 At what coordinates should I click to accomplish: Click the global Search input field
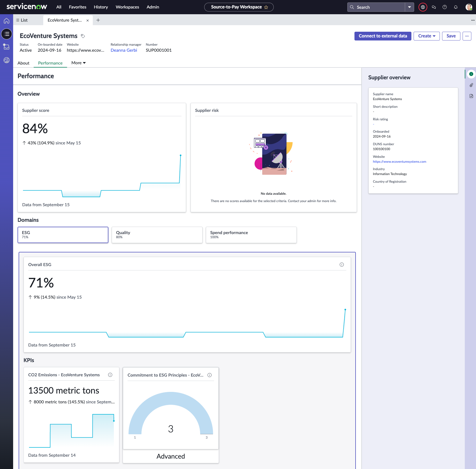point(376,7)
